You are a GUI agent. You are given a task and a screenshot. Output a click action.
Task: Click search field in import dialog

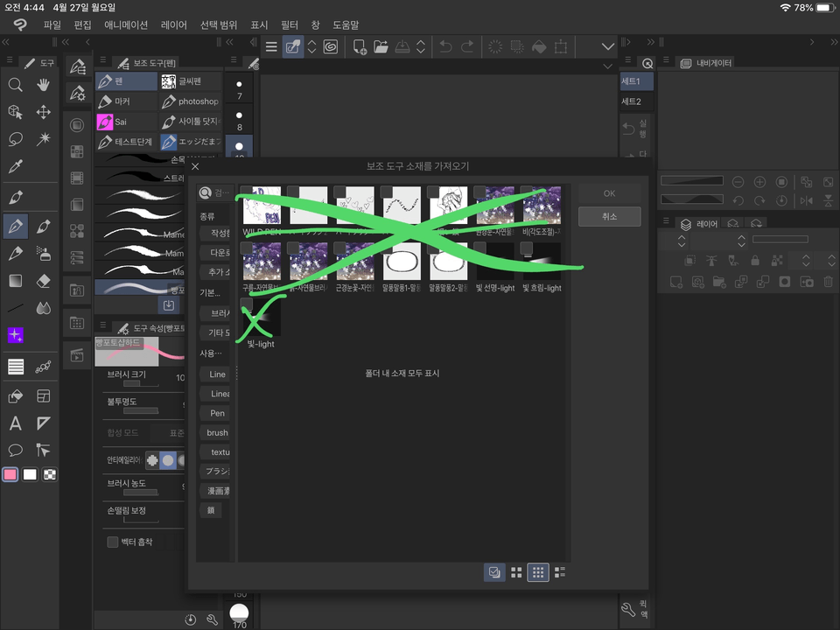pos(215,192)
